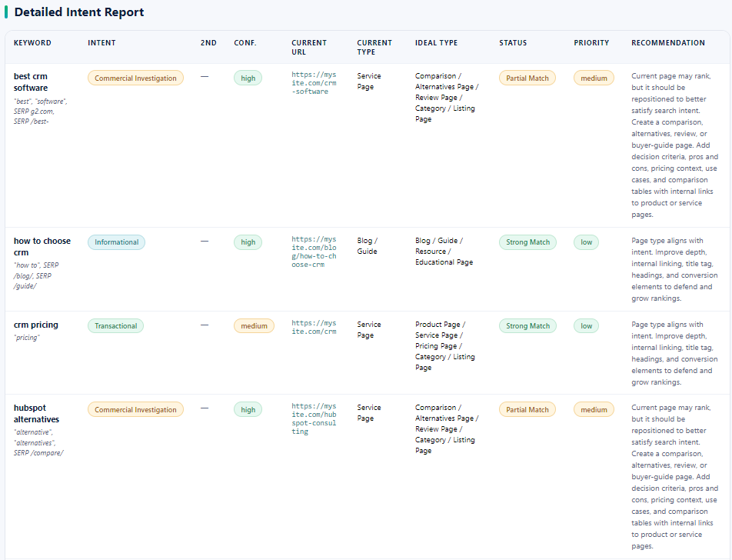Click low priority badge for crm pricing

tap(586, 325)
